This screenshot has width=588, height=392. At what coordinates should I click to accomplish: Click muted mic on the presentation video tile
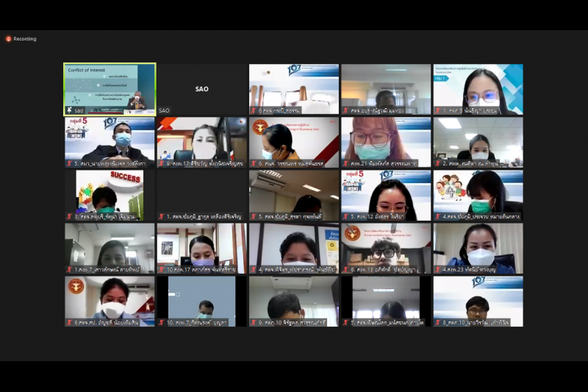point(69,111)
